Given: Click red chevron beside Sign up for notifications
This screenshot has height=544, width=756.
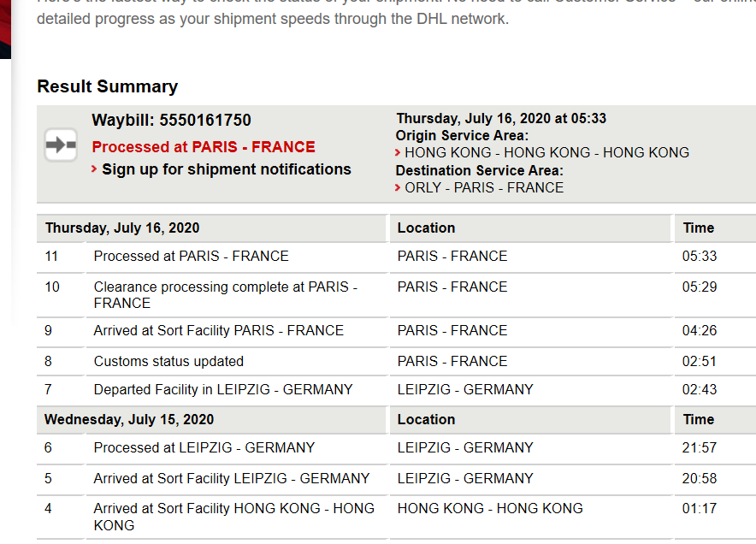Looking at the screenshot, I should click(x=94, y=169).
